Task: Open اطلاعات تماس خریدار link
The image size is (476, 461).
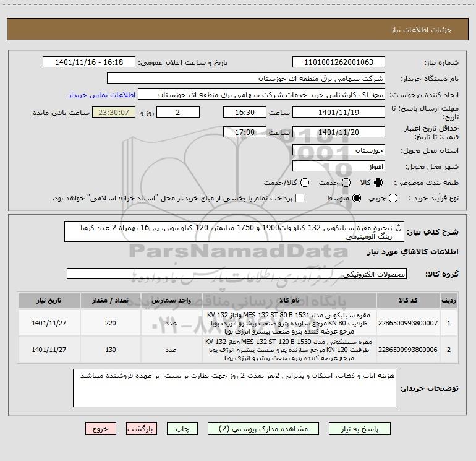Action: coord(102,95)
